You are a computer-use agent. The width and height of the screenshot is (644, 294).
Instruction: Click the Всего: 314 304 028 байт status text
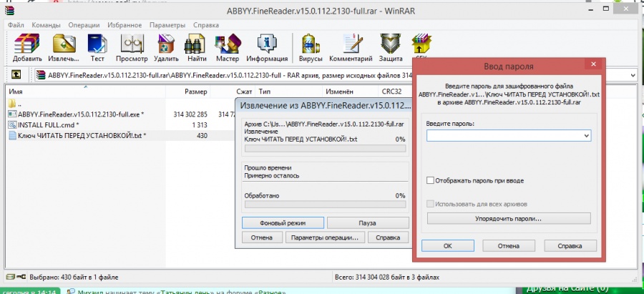(x=387, y=277)
